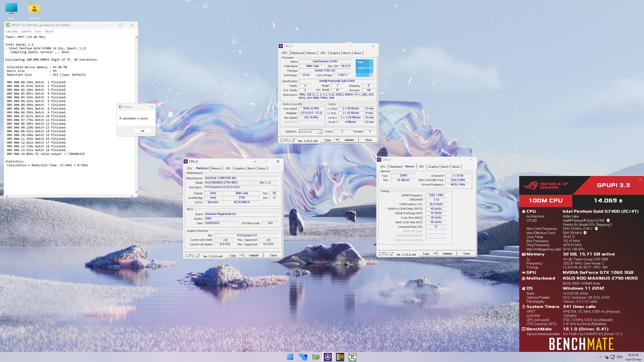
Task: Click GPUPI horizontal scrollbar right arrow
Action: 132,196
